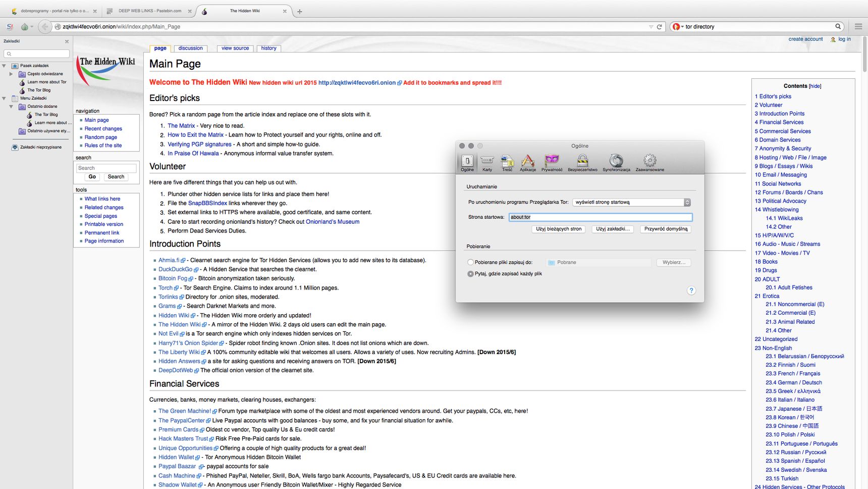Click into the Strona startowa home page field
This screenshot has height=489, width=868.
tap(600, 217)
